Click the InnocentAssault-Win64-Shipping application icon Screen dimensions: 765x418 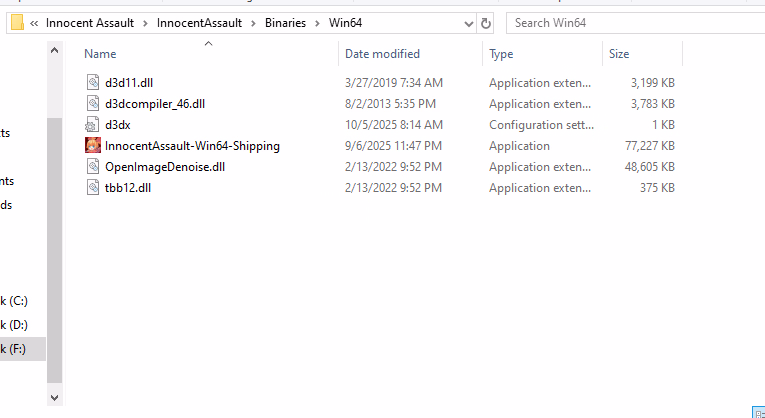click(x=93, y=146)
